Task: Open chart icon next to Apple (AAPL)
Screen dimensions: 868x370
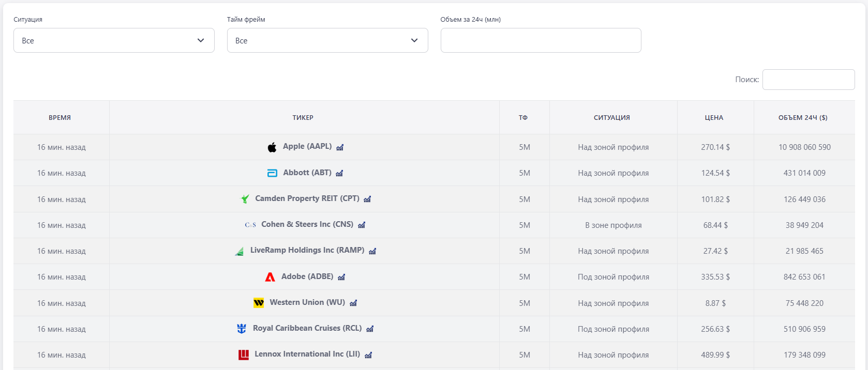Action: 340,147
